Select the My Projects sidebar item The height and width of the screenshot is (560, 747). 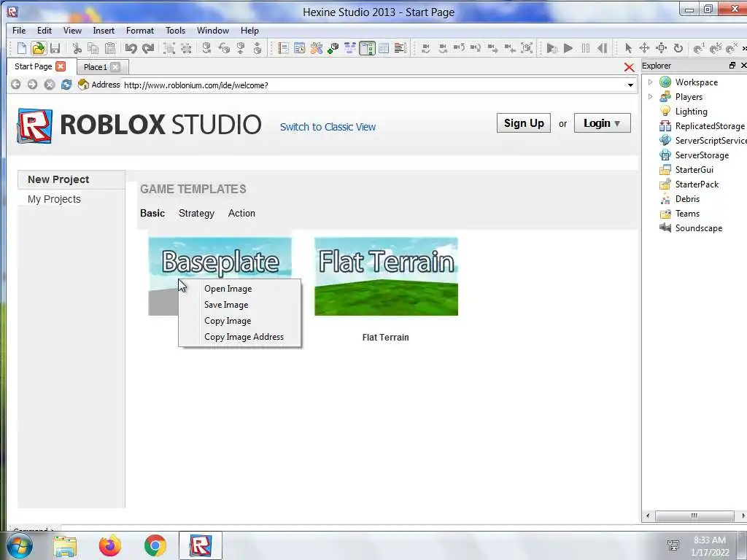(54, 199)
